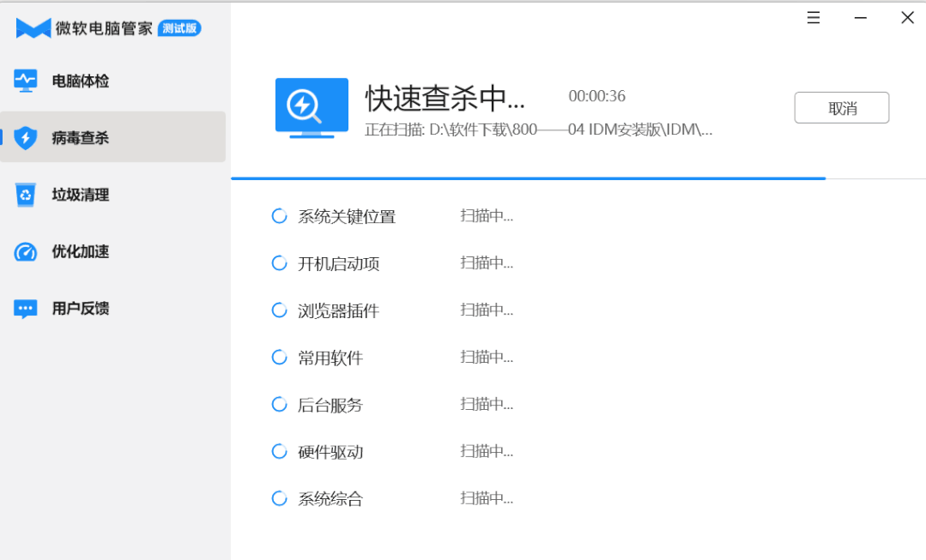
Task: Click the 浏览器插件 loading spinner
Action: tap(279, 310)
